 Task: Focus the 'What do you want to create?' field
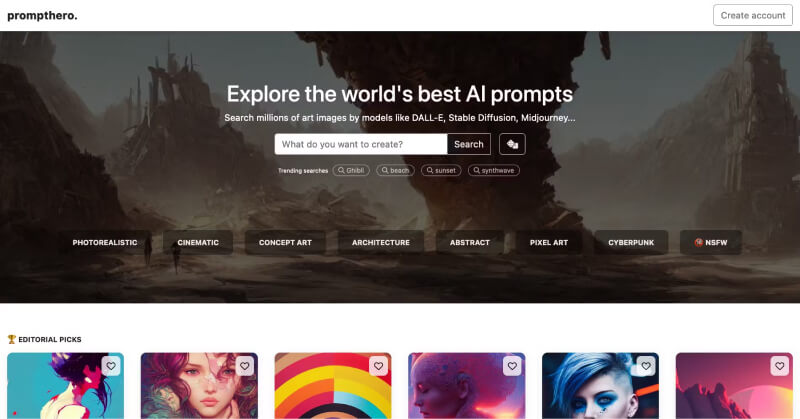coord(361,144)
